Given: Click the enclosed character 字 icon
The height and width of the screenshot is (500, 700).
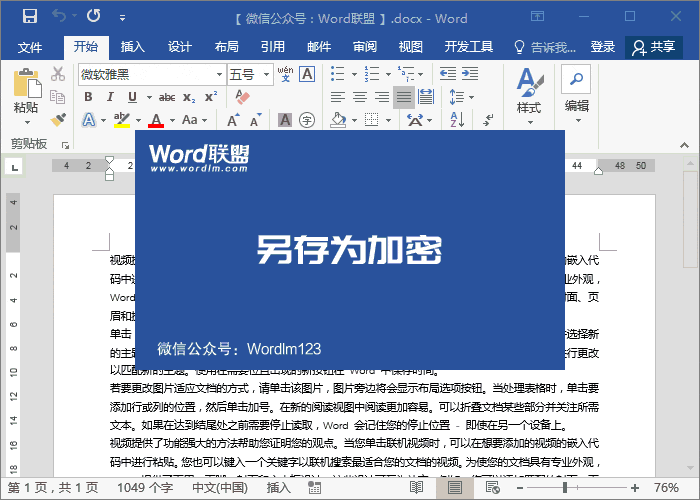Looking at the screenshot, I should pos(307,120).
